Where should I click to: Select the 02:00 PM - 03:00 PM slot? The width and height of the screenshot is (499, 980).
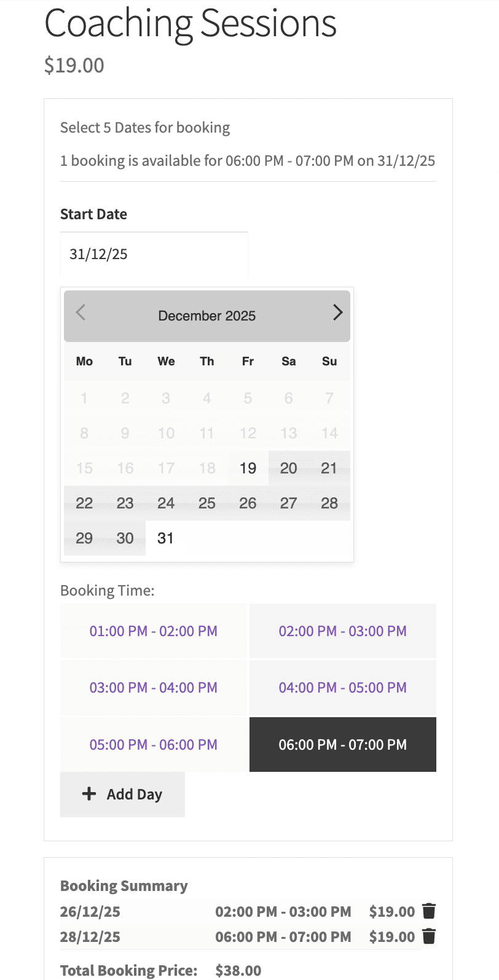click(343, 631)
